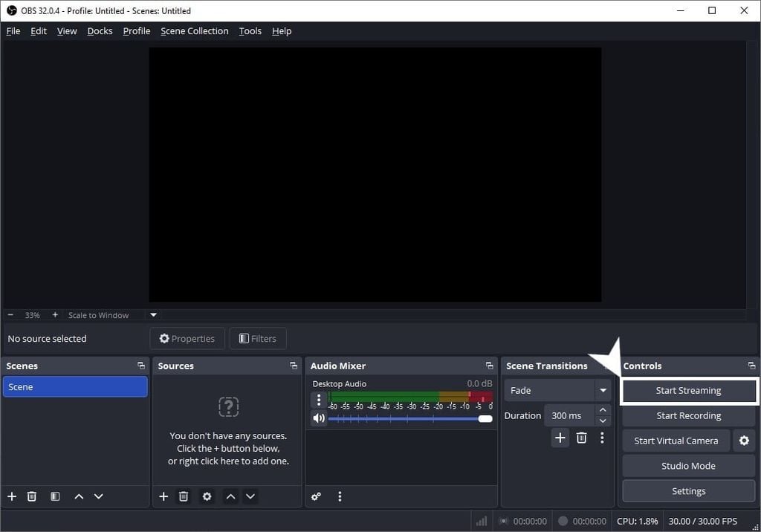Open advanced audio properties gear in Audio Mixer
761x532 pixels.
316,496
